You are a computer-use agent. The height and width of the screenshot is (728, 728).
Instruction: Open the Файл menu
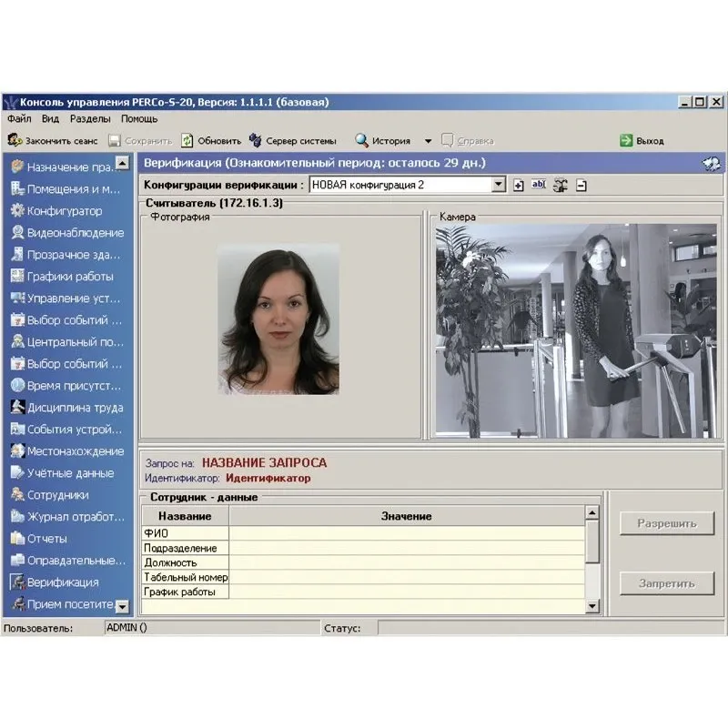coord(19,118)
